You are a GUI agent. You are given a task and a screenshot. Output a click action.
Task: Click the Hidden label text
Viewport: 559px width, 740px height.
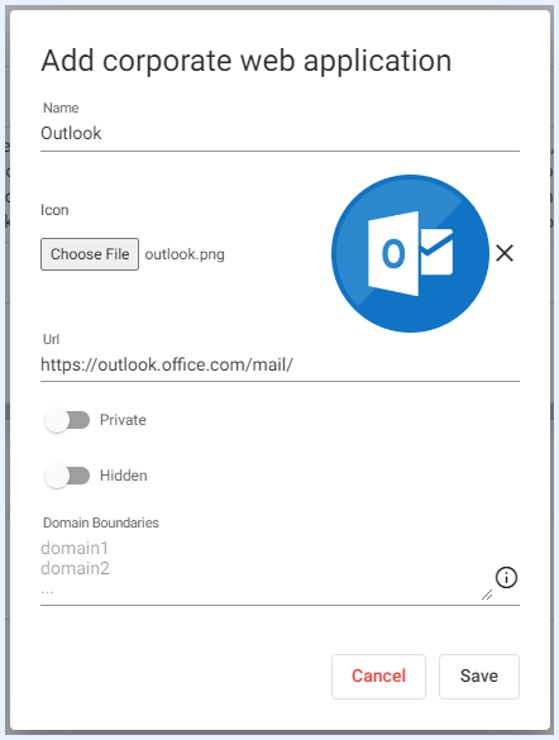pos(123,476)
